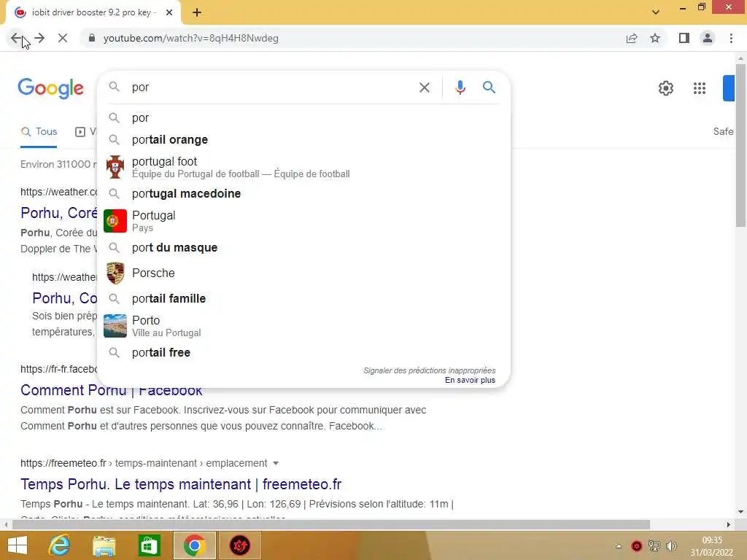Clear the search box text
Viewport: 747px width, 560px height.
click(425, 87)
